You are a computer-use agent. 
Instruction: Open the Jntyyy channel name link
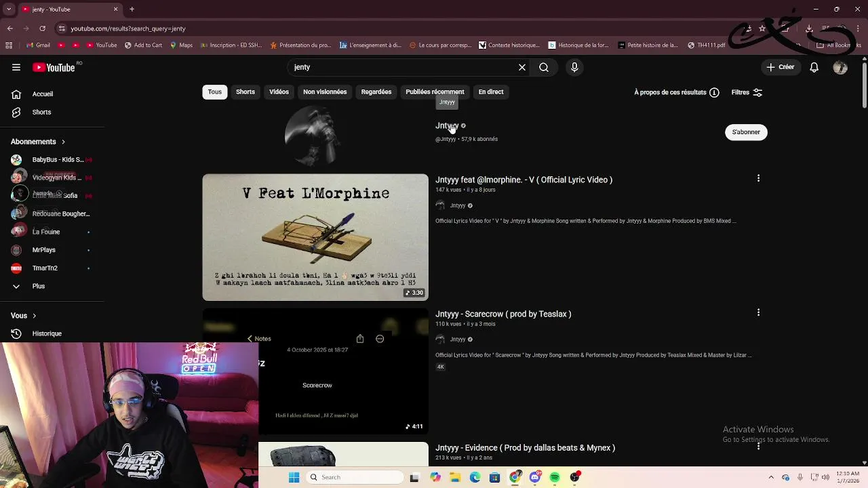(x=447, y=125)
